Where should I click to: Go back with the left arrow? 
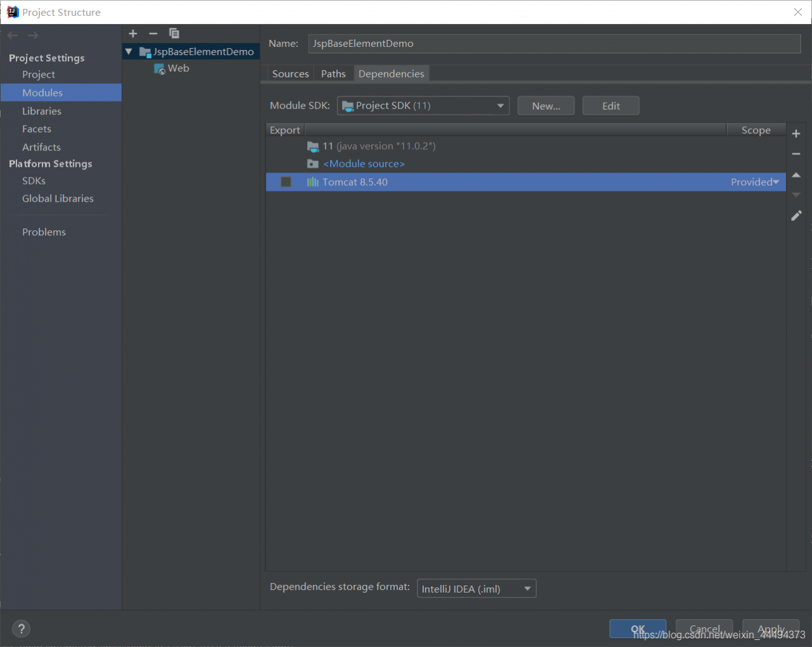(x=12, y=36)
